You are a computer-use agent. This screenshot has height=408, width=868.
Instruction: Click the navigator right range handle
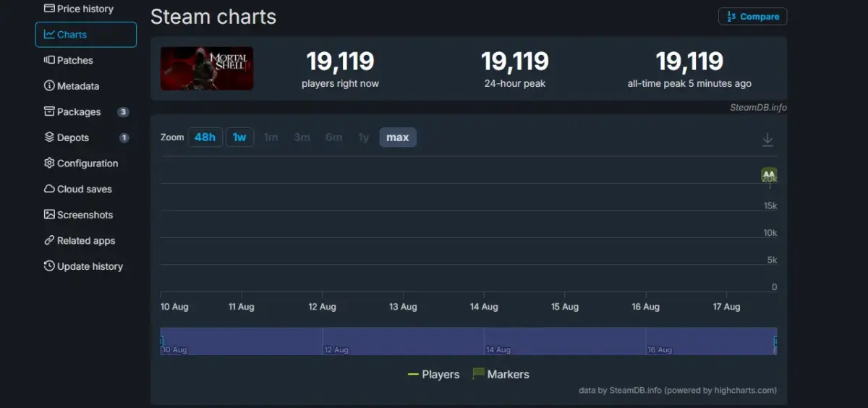(775, 341)
